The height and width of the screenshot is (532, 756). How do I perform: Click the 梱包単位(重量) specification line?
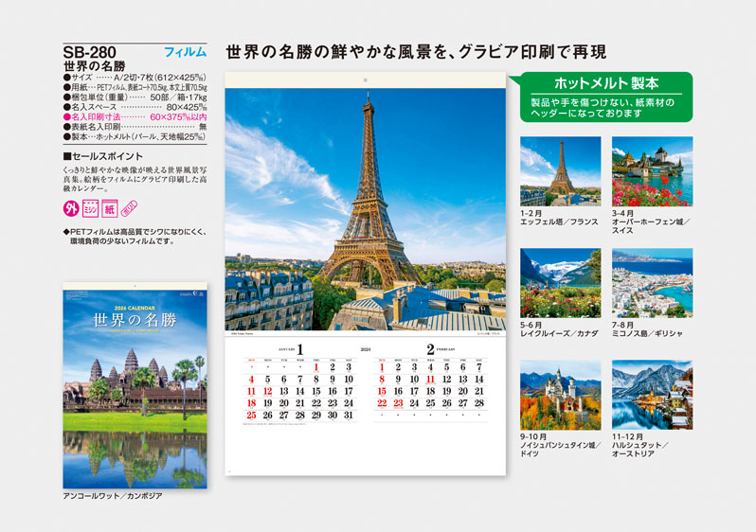(x=135, y=98)
